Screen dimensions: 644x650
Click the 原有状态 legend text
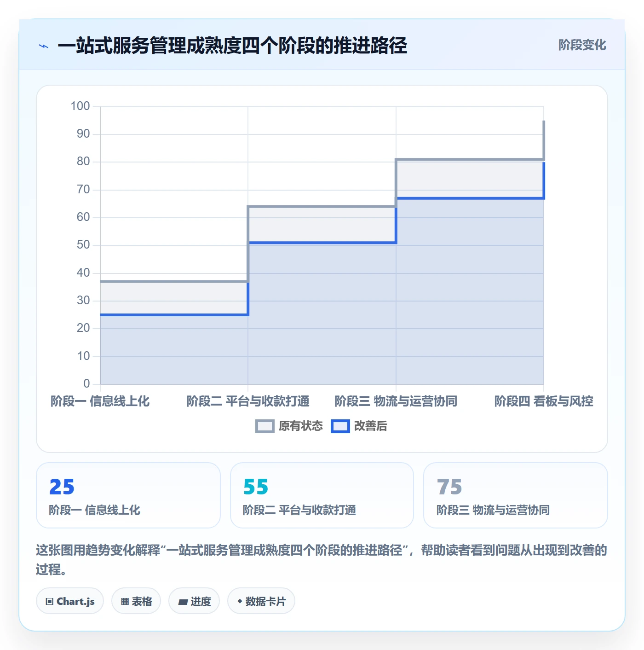coord(301,426)
